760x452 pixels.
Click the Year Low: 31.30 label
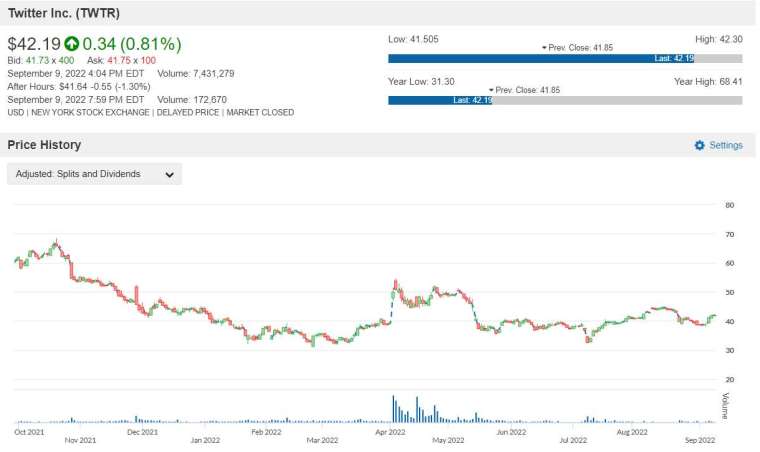pyautogui.click(x=421, y=81)
